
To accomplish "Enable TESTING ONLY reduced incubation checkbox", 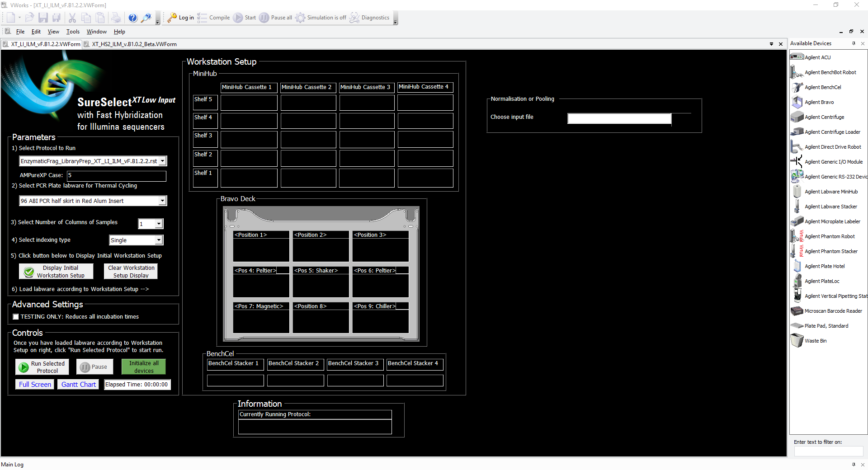I will tap(16, 317).
